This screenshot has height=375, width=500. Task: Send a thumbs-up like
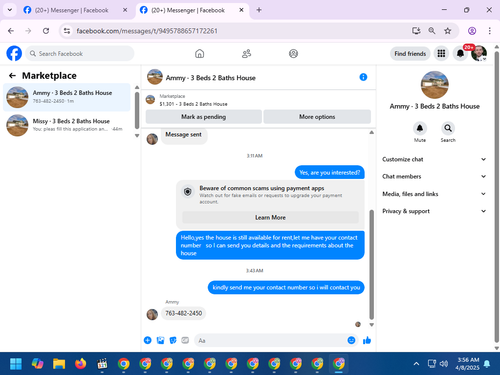tap(367, 340)
